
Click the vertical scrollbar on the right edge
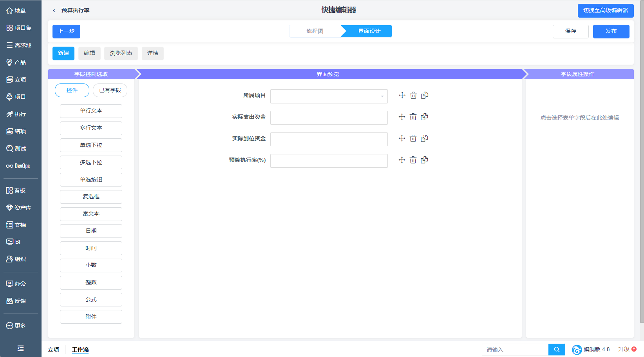click(641, 157)
